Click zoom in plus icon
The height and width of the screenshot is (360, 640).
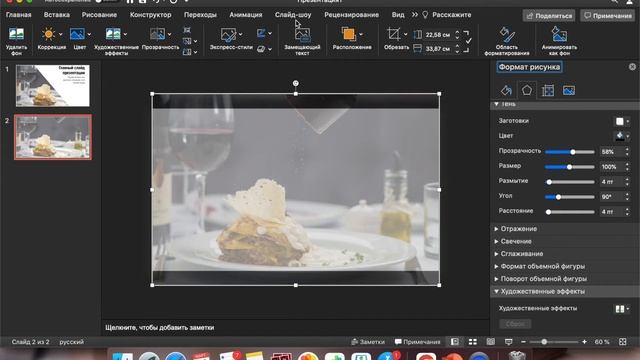click(584, 342)
